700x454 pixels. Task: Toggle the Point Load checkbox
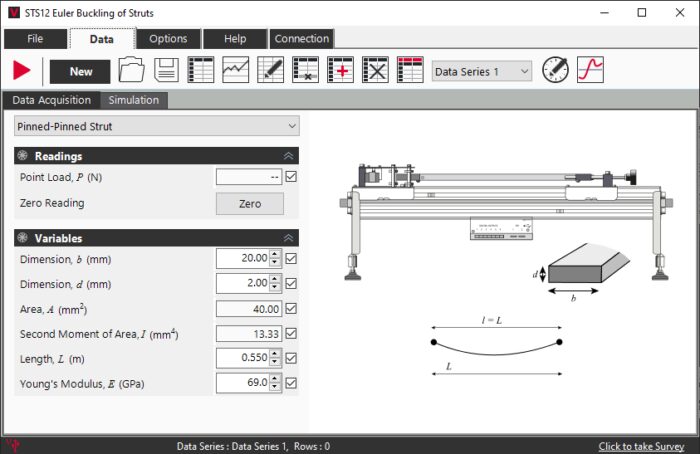[x=291, y=177]
